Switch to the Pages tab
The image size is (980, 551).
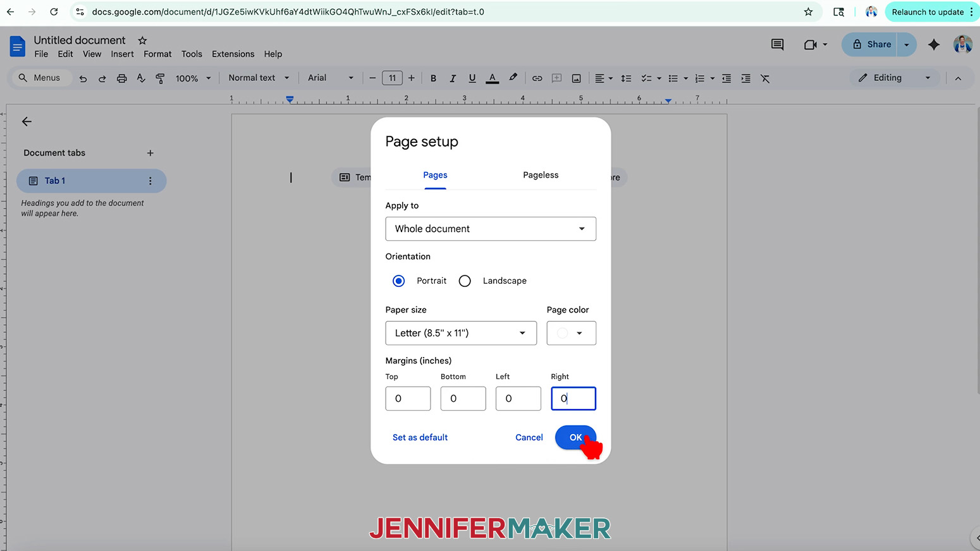[435, 175]
